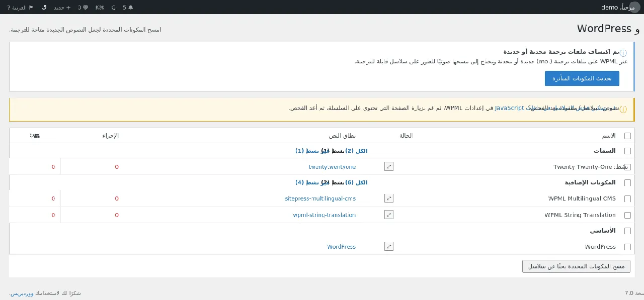Open the ووردبريس footer link
Viewport: 644px width, 300px height.
[x=22, y=293]
